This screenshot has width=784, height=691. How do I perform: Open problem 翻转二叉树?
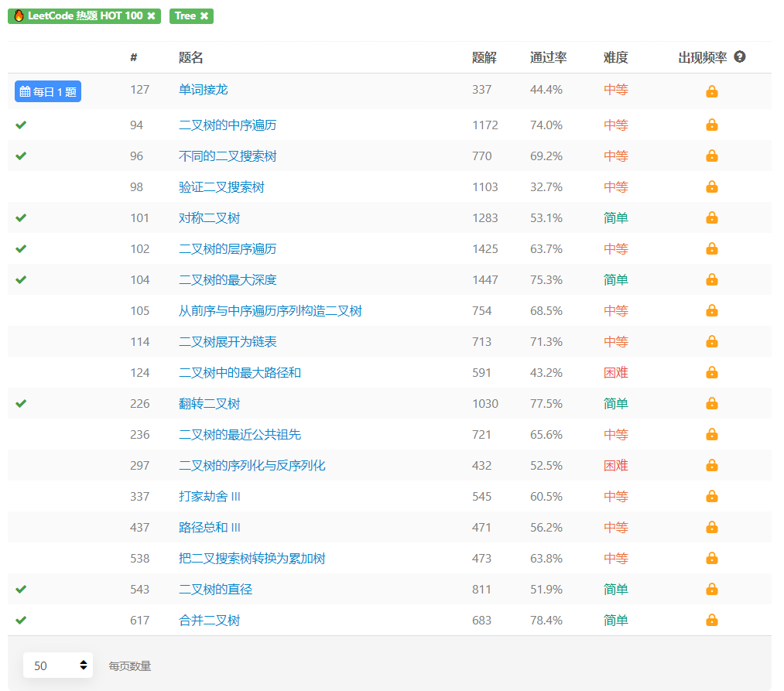pos(209,403)
